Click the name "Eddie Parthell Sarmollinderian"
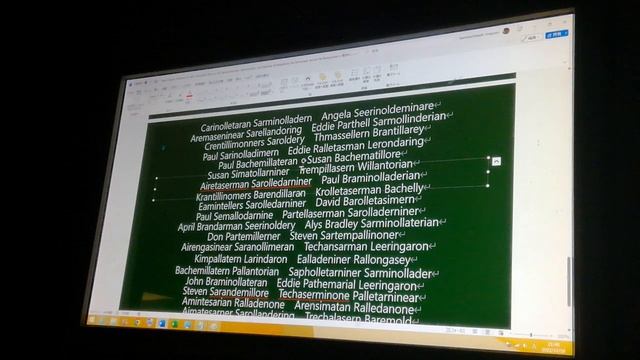The width and height of the screenshot is (640, 360). click(378, 123)
